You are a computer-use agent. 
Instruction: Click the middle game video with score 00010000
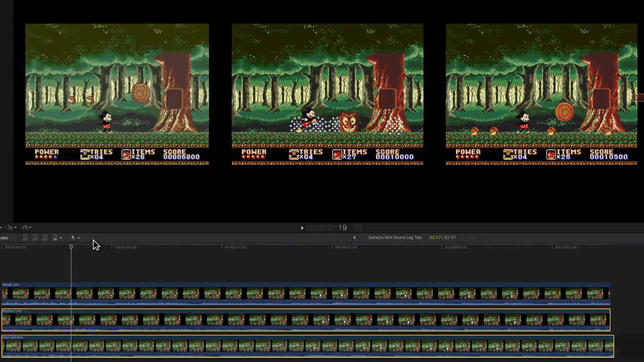coord(327,95)
